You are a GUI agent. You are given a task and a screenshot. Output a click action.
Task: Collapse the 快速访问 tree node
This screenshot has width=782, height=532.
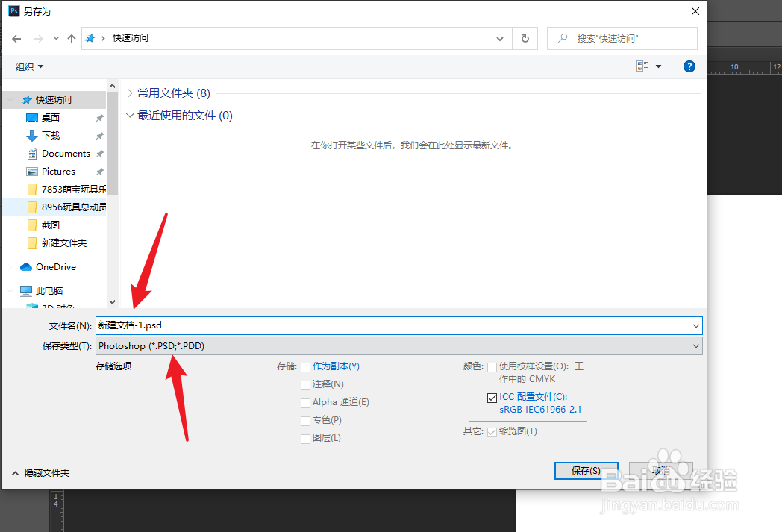10,100
